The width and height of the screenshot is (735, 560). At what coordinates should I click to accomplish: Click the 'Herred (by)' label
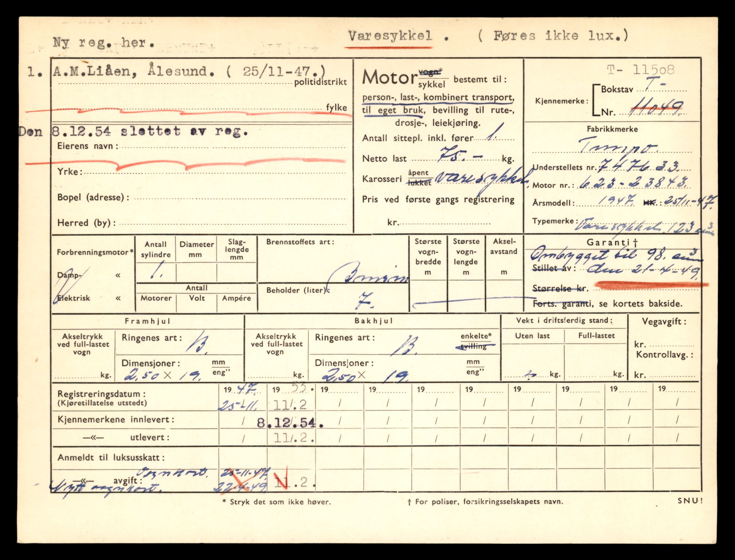pyautogui.click(x=86, y=223)
